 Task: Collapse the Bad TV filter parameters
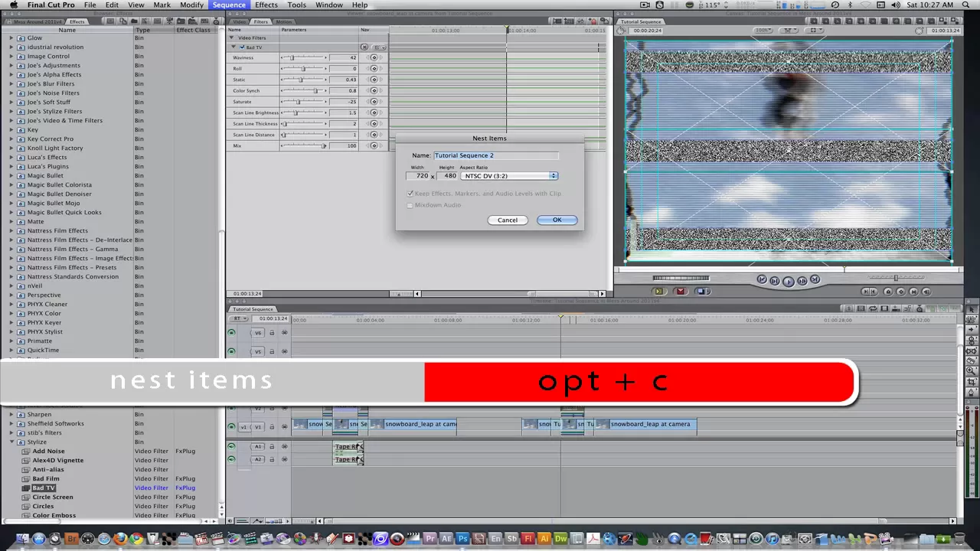point(234,47)
